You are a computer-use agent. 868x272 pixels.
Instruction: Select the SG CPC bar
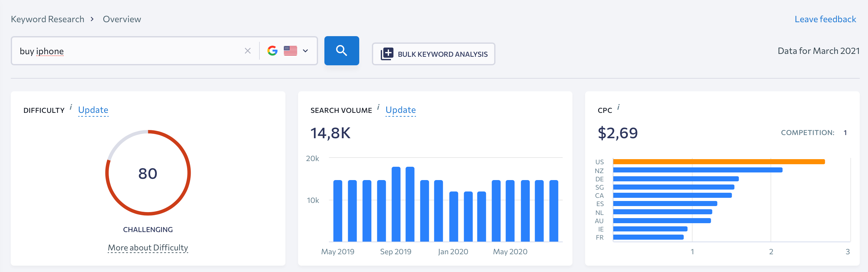pos(673,187)
